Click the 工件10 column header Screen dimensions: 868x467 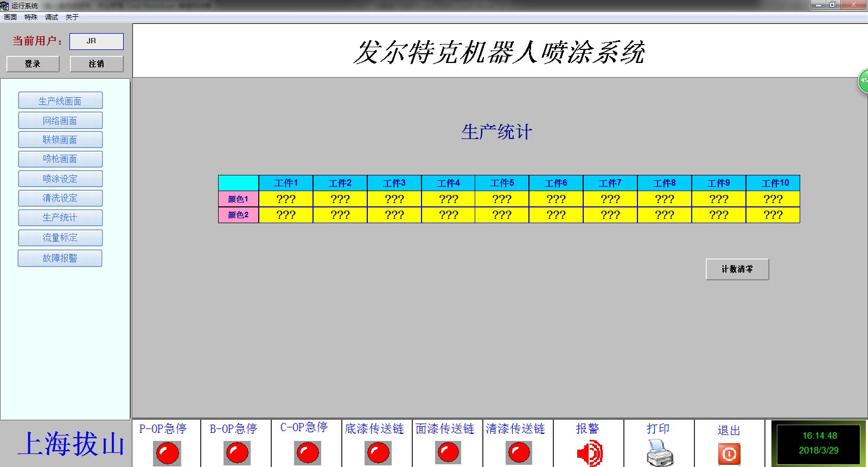click(773, 183)
